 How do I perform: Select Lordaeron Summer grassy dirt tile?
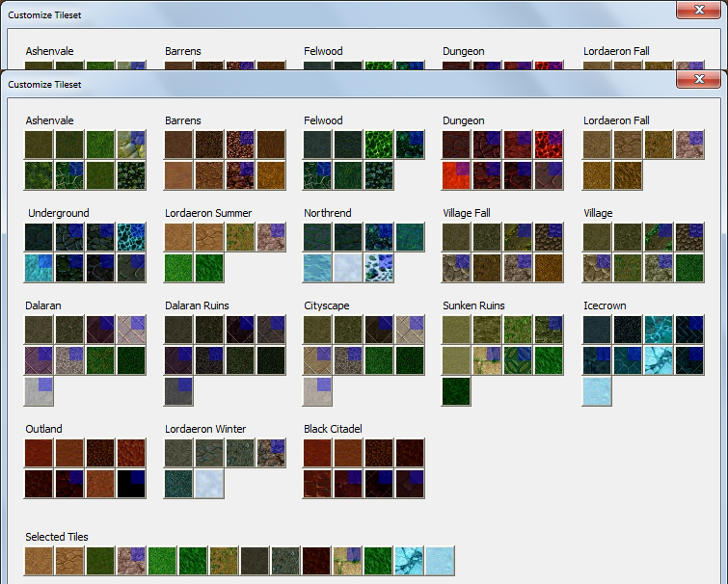coord(240,237)
